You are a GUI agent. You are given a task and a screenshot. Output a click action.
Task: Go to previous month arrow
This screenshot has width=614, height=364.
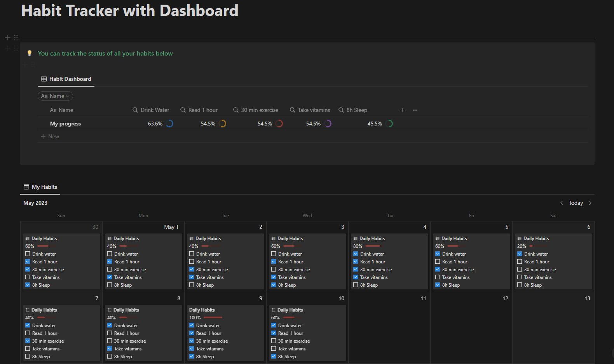point(562,203)
